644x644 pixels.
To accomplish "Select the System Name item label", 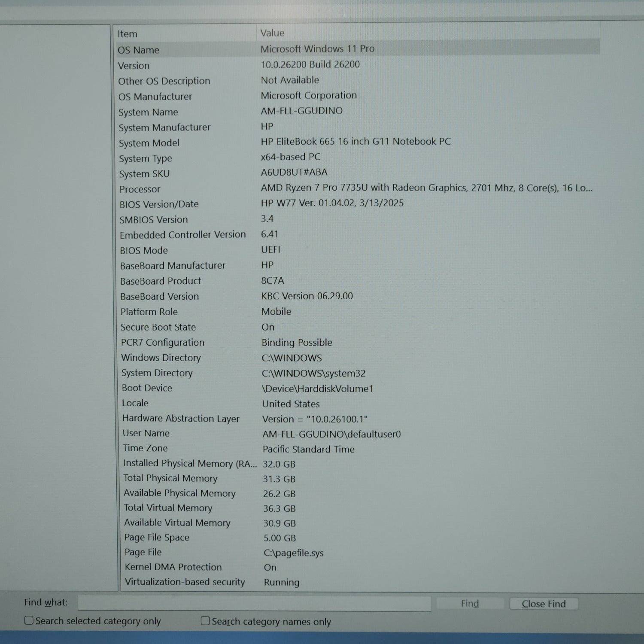I will 148,112.
